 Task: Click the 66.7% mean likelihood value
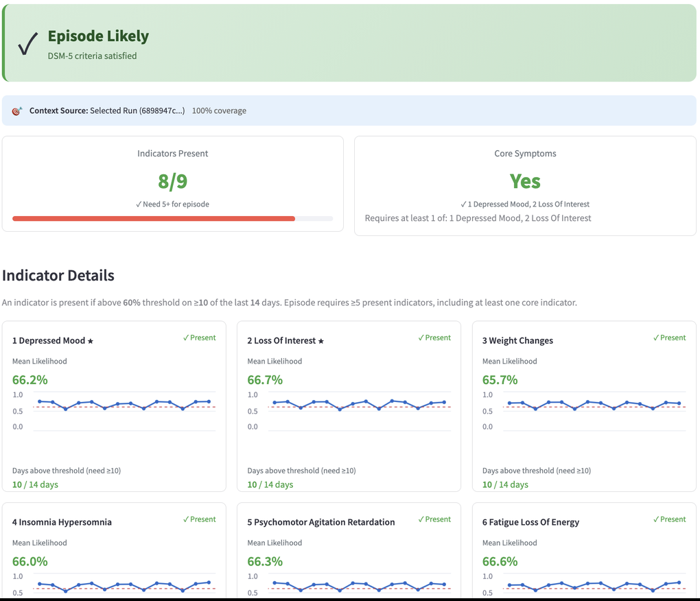pos(265,380)
